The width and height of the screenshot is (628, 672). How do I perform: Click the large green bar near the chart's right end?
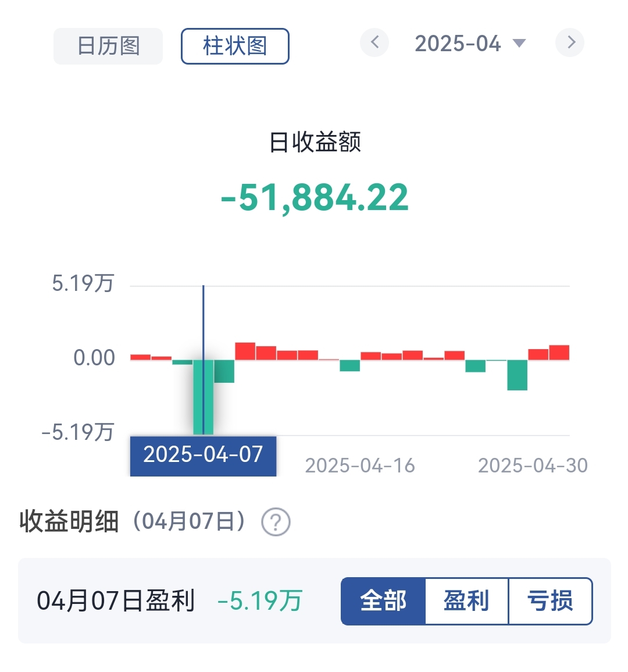pos(517,375)
